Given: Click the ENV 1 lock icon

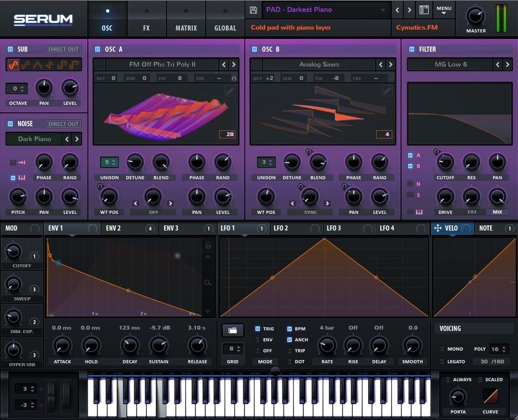Looking at the screenshot, I should click(208, 245).
